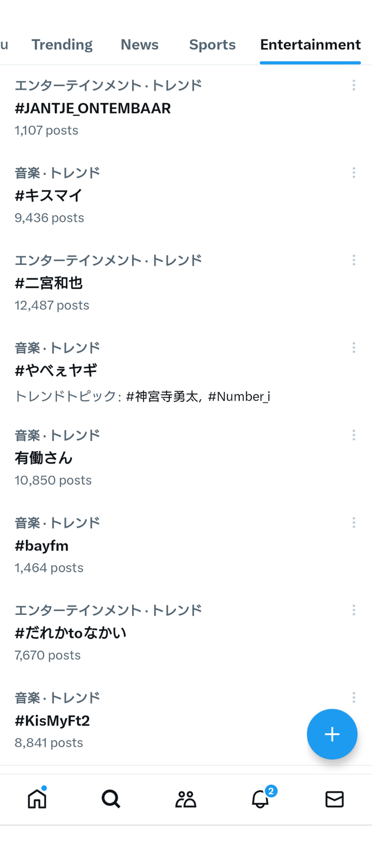Open the #Number_i trend topic link

239,396
